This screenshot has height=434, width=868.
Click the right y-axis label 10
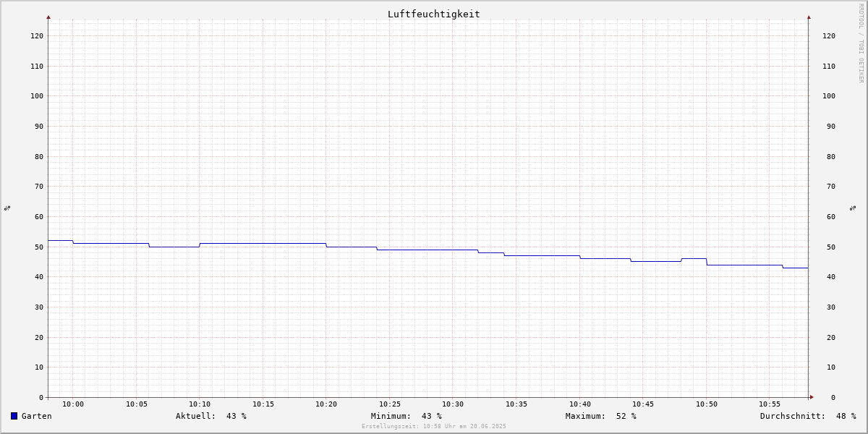[831, 367]
